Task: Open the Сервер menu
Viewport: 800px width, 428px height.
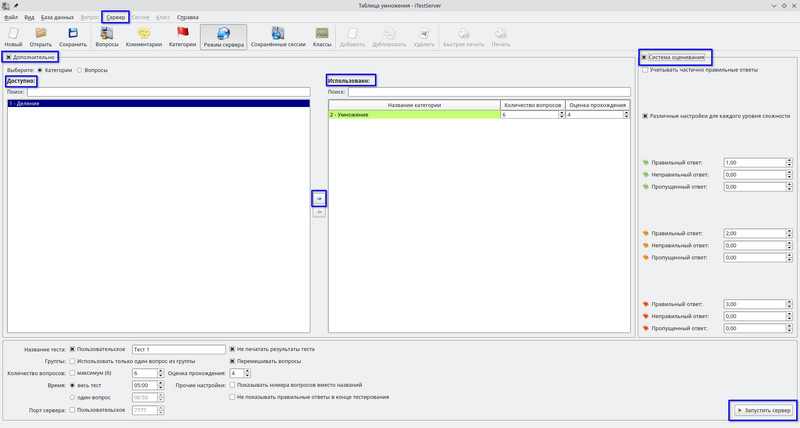Action: (116, 17)
